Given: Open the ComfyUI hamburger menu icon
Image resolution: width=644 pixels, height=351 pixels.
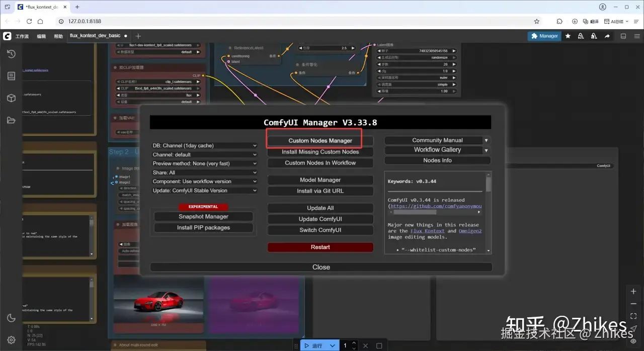Looking at the screenshot, I should 636,36.
